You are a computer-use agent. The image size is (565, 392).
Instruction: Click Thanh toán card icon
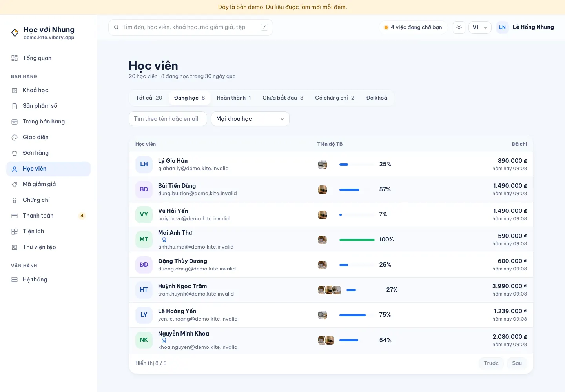pyautogui.click(x=15, y=216)
